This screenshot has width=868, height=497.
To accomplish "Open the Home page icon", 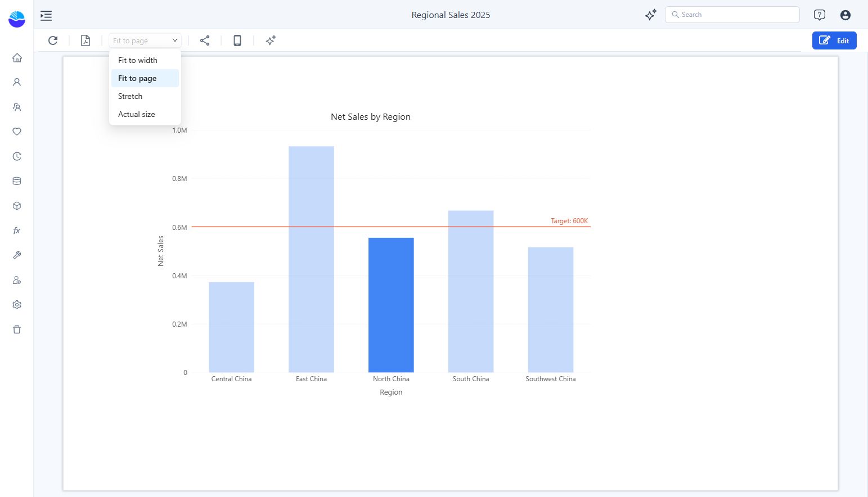I will click(17, 57).
